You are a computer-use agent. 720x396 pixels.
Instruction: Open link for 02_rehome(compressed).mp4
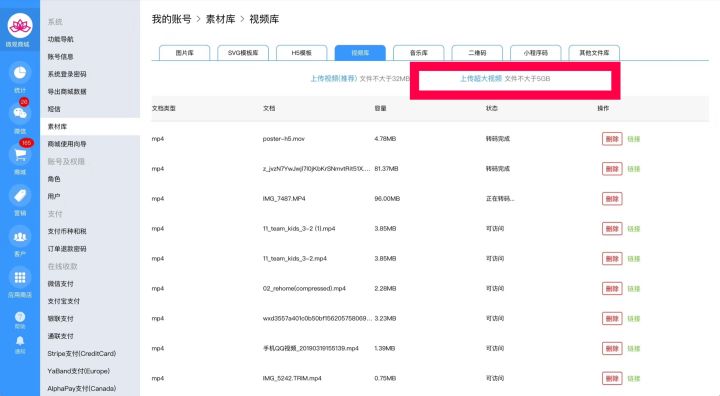point(634,289)
